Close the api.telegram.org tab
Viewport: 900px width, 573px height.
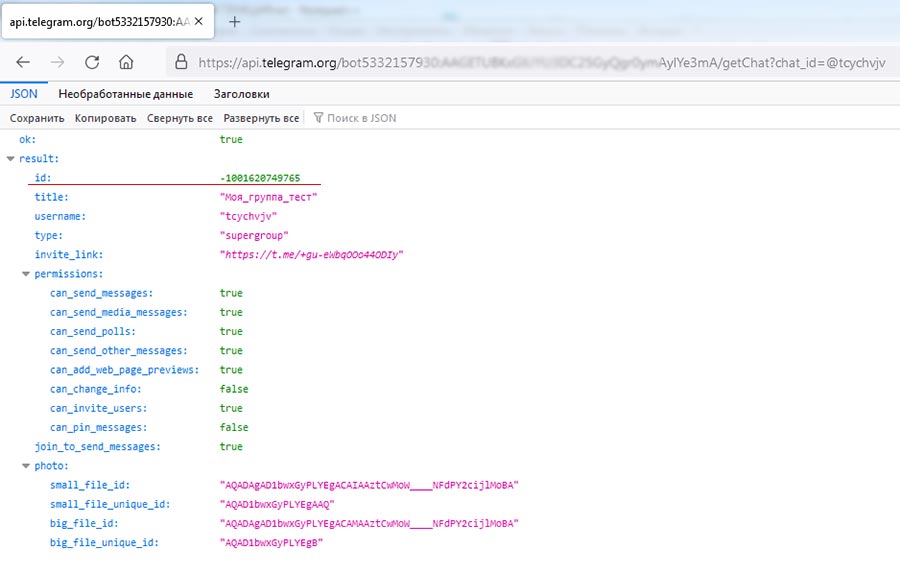click(199, 21)
